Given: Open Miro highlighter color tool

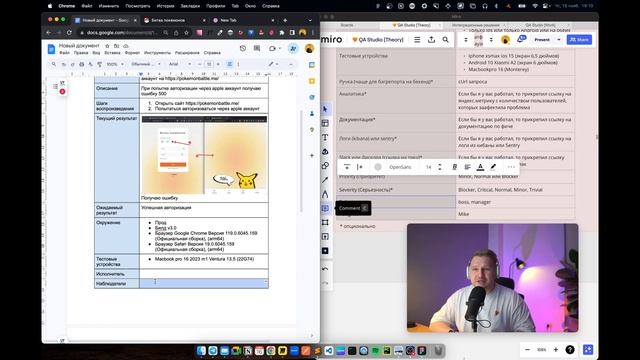Looking at the screenshot, I should click(493, 167).
